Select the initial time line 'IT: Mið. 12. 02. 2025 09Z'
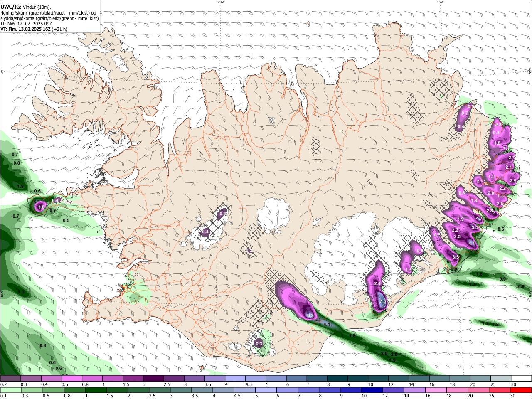This screenshot has height=399, width=532. 26,24
